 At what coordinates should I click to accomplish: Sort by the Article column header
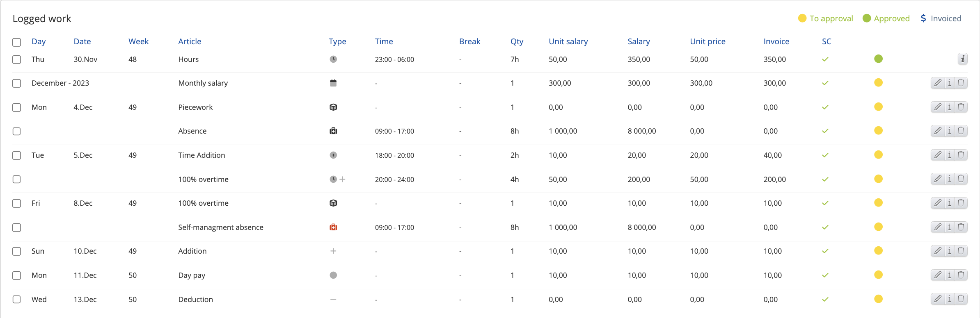tap(190, 41)
